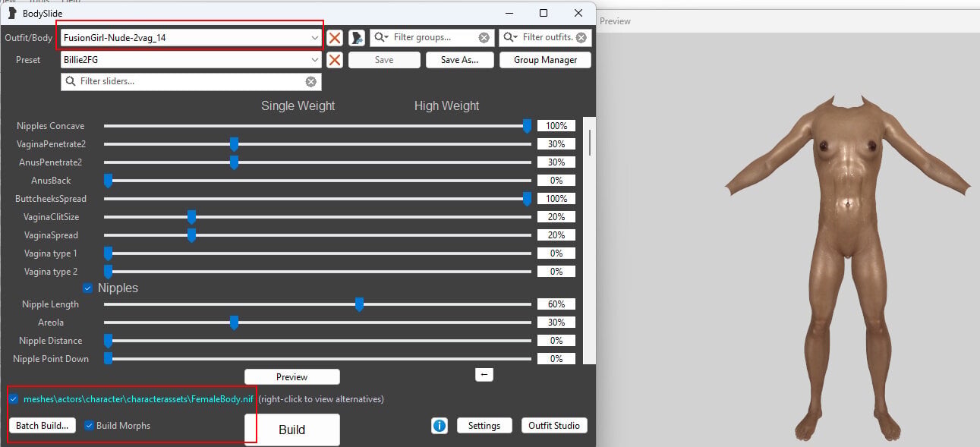This screenshot has height=447, width=980.
Task: Click the Nipple Length 60% value box
Action: (556, 304)
